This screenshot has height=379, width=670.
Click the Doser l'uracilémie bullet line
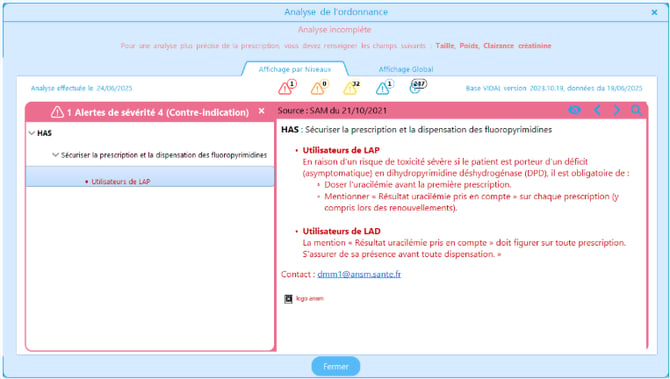click(x=417, y=185)
